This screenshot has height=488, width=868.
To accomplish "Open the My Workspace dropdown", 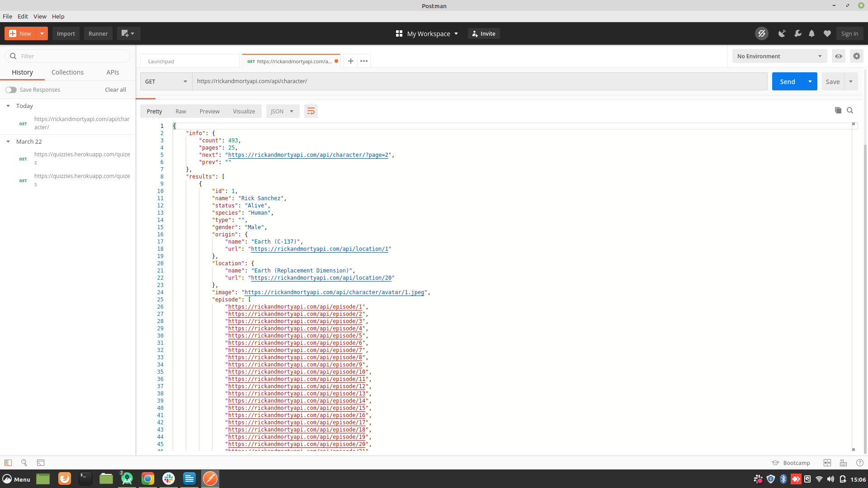I will (x=427, y=33).
